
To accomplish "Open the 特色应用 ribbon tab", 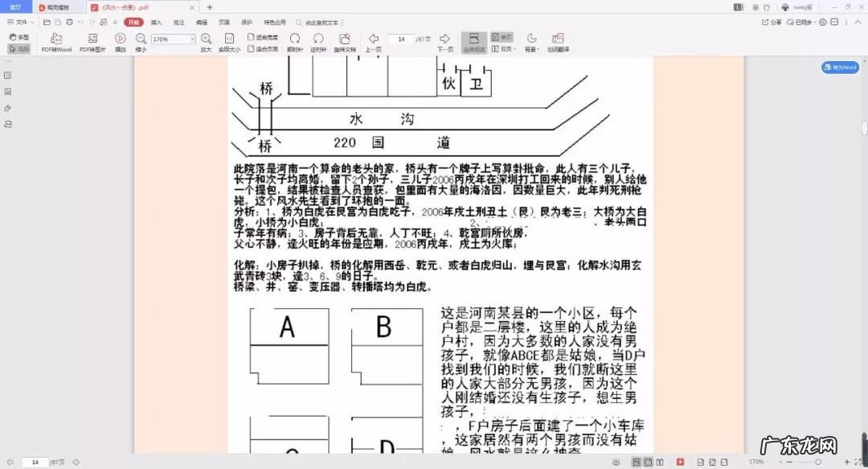I will [x=275, y=23].
